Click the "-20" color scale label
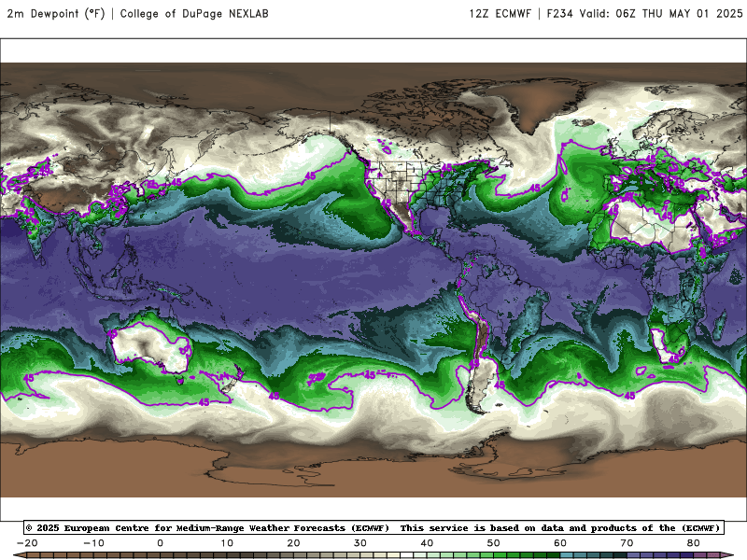This screenshot has width=747, height=560. click(27, 543)
